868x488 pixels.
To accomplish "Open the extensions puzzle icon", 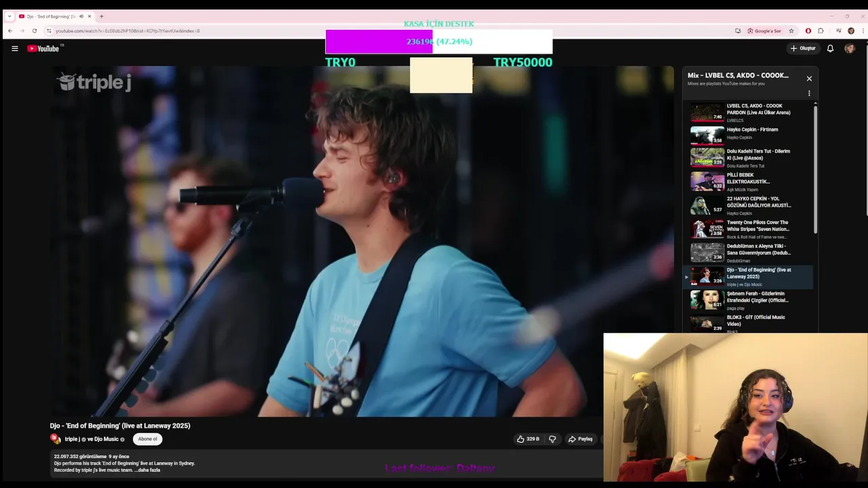I will pyautogui.click(x=821, y=30).
